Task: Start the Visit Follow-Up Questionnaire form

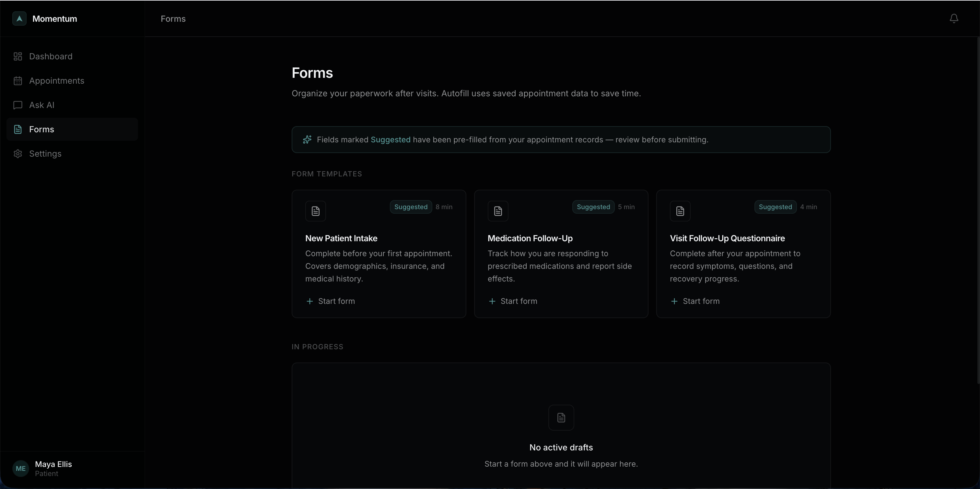Action: [x=695, y=301]
